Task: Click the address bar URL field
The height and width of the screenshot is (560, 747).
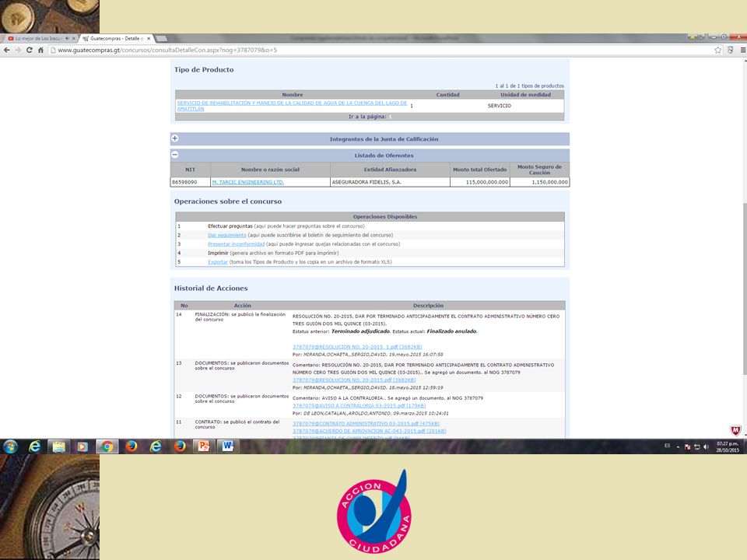Action: [381, 50]
